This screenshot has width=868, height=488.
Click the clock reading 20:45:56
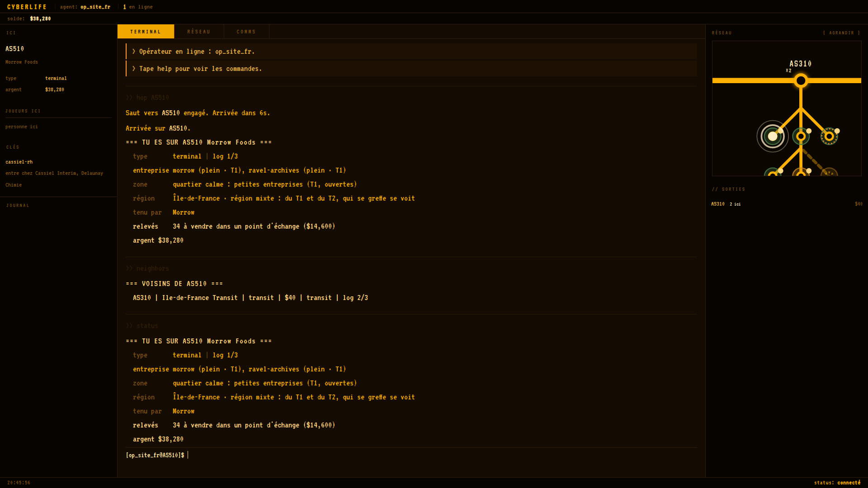(x=19, y=483)
